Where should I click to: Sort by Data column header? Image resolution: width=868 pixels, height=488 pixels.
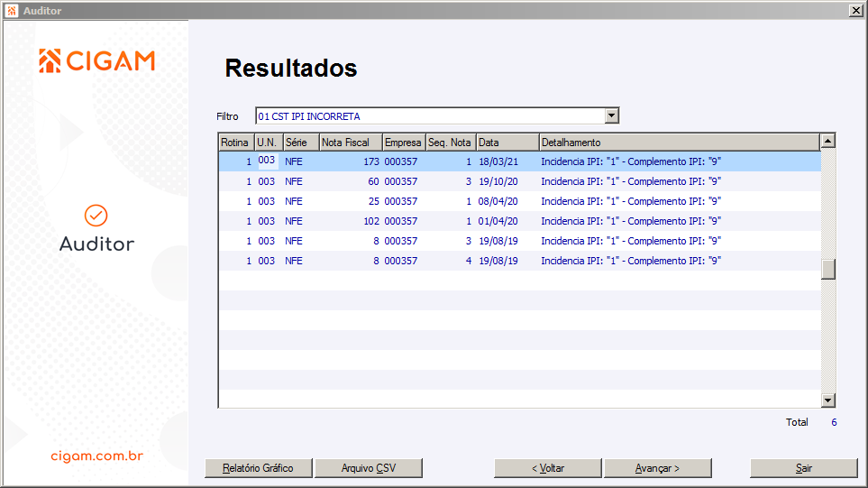coord(507,143)
